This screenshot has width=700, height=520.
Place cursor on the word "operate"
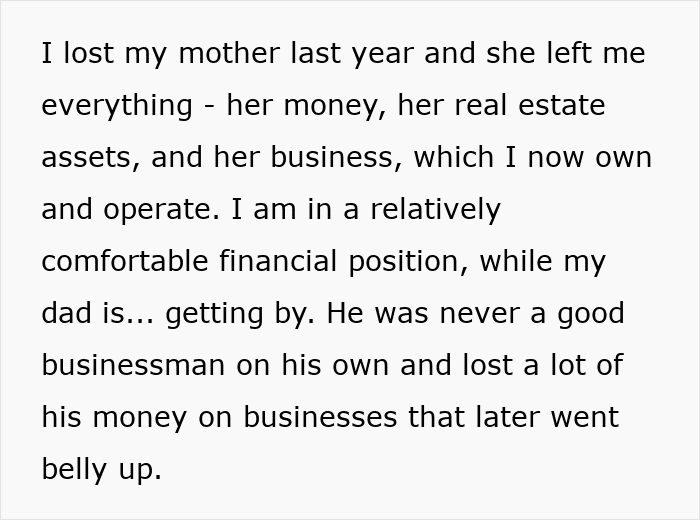point(160,210)
